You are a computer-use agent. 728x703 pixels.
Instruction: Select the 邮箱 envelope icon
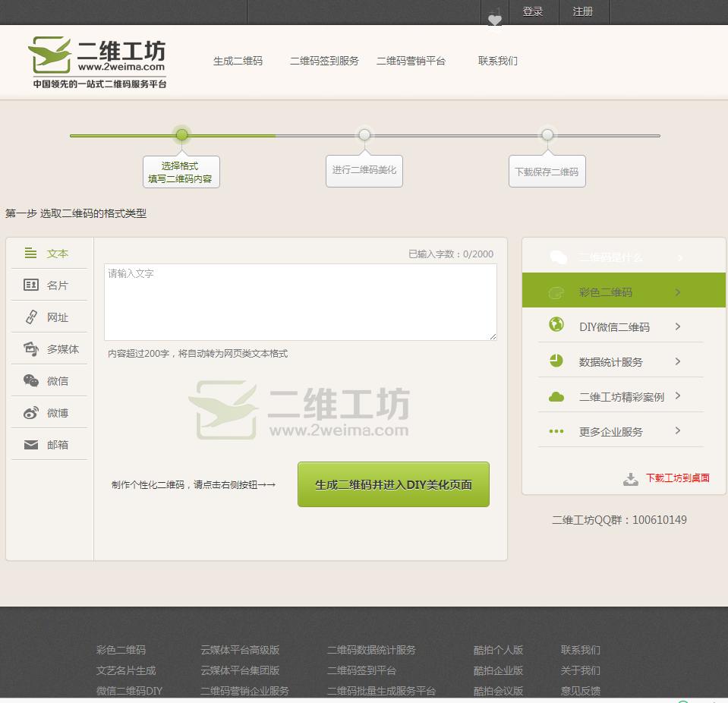click(31, 444)
